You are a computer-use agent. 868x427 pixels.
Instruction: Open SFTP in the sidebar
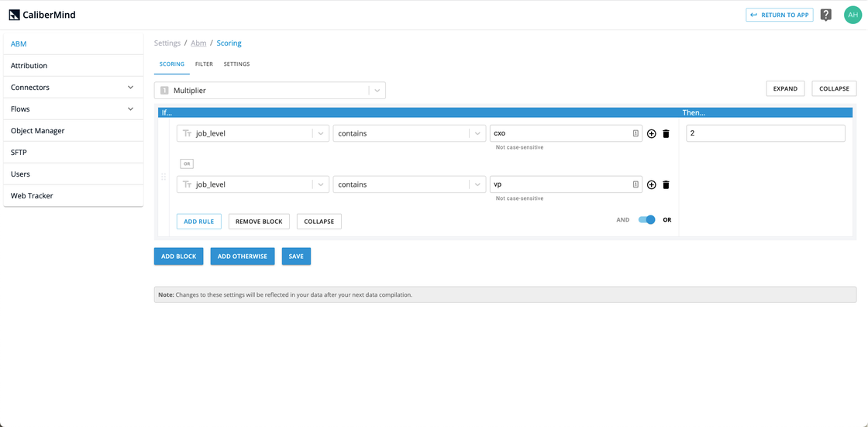click(x=73, y=153)
